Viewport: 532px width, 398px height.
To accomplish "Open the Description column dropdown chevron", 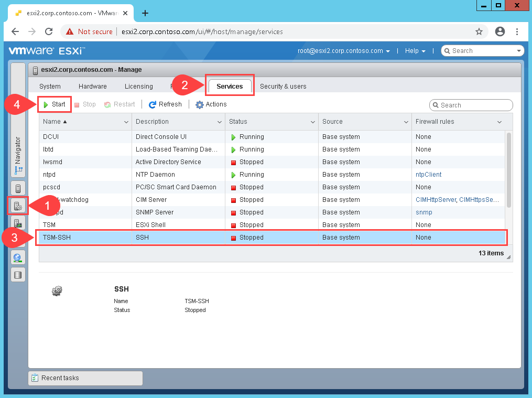I will click(220, 122).
